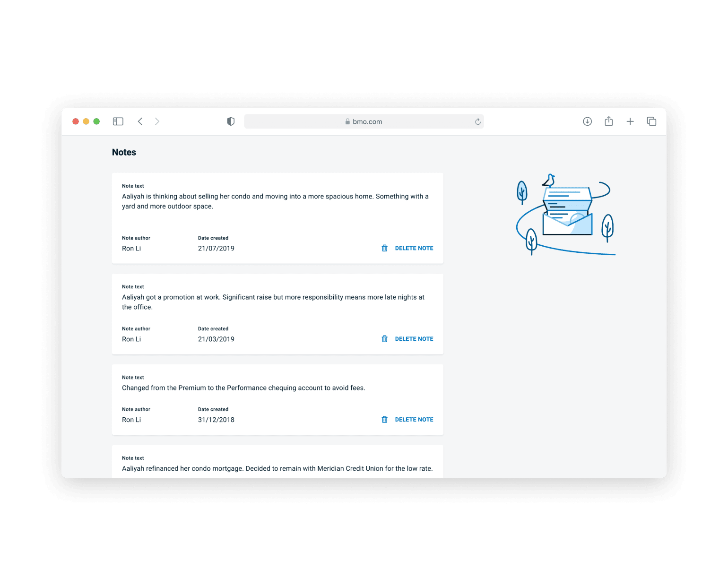This screenshot has height=586, width=728.
Task: Click trash icon for 31/12/2018 note
Action: (385, 420)
